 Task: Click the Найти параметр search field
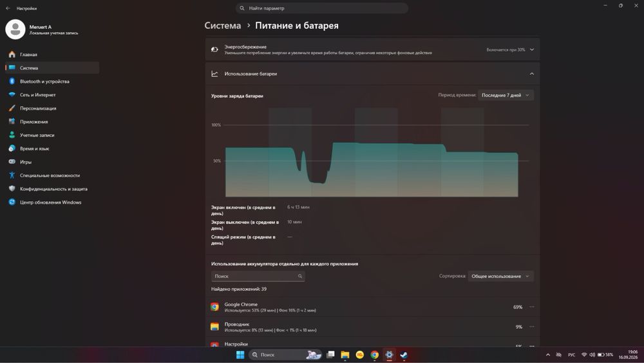(321, 8)
